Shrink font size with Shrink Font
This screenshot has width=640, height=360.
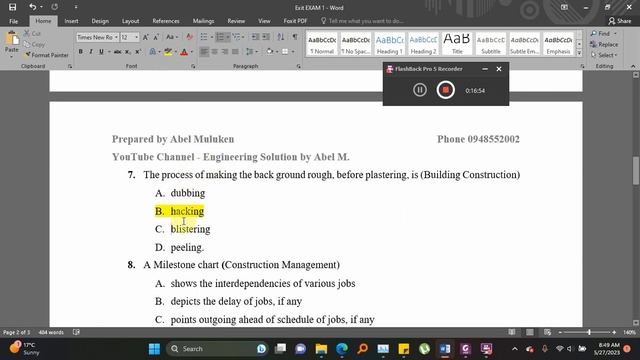(x=156, y=37)
